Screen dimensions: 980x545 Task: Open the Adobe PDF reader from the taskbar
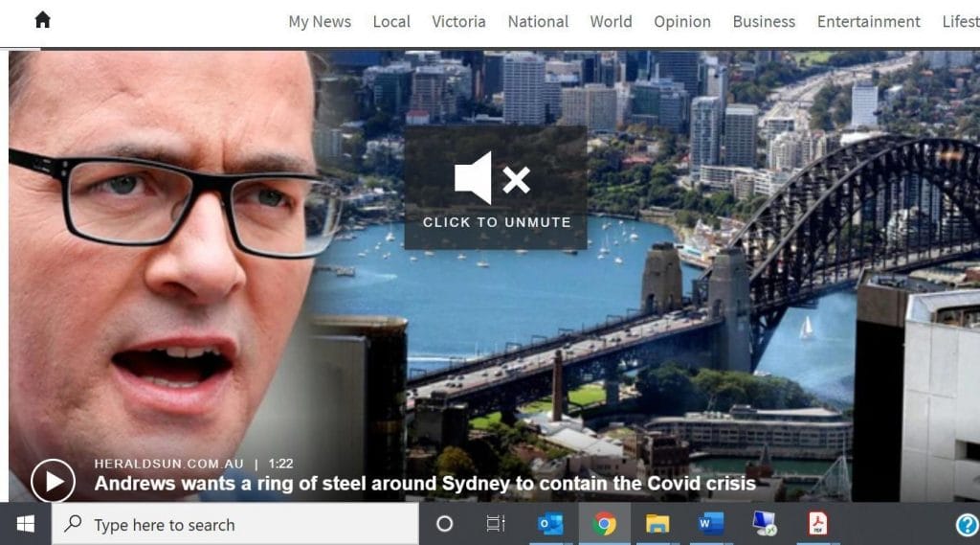[x=817, y=523]
